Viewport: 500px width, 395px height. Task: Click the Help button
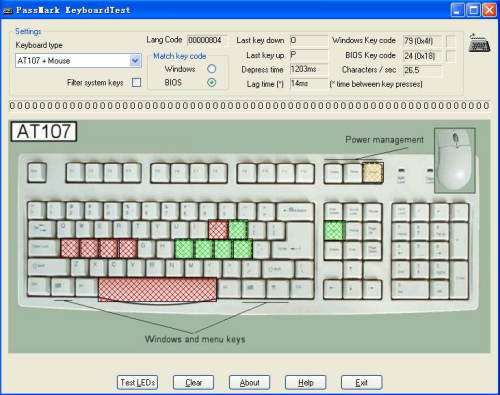coord(305,382)
